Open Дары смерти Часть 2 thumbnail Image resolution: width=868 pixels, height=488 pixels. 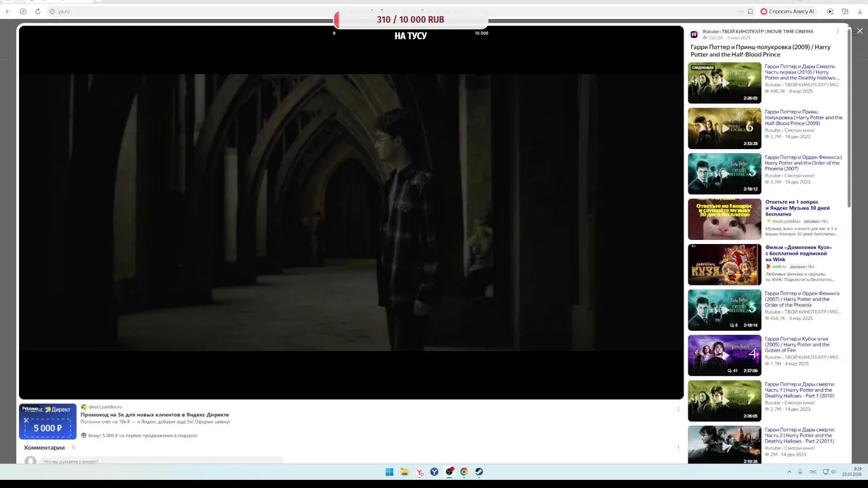(x=724, y=445)
